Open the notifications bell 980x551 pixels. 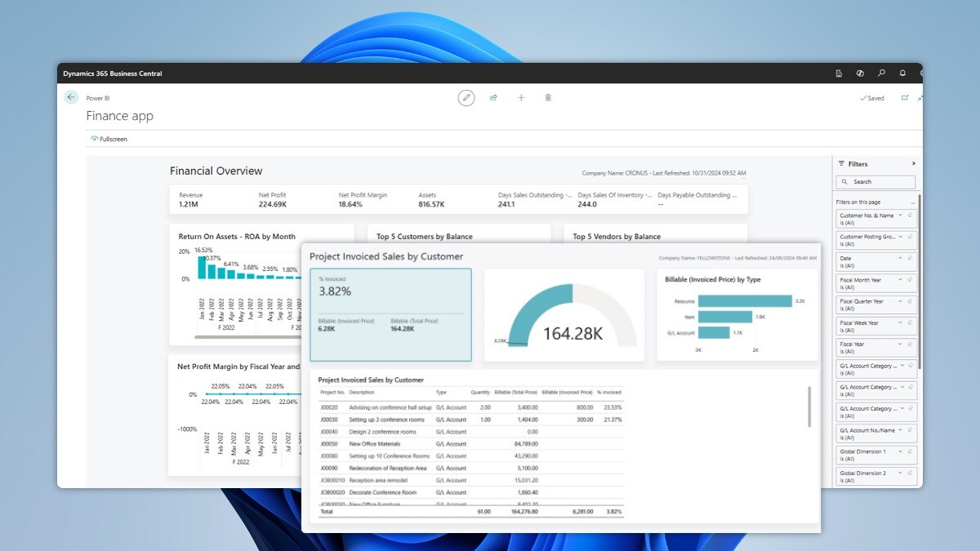click(902, 73)
